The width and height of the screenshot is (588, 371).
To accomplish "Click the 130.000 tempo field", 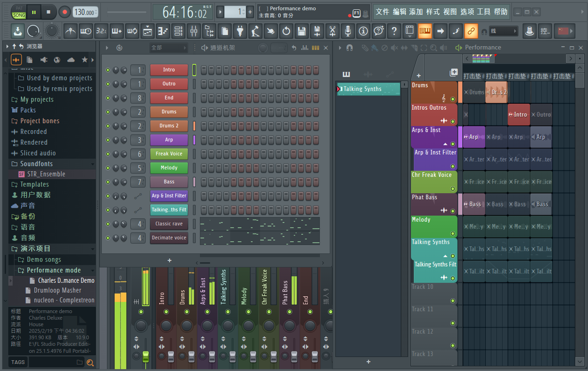I will (x=85, y=12).
